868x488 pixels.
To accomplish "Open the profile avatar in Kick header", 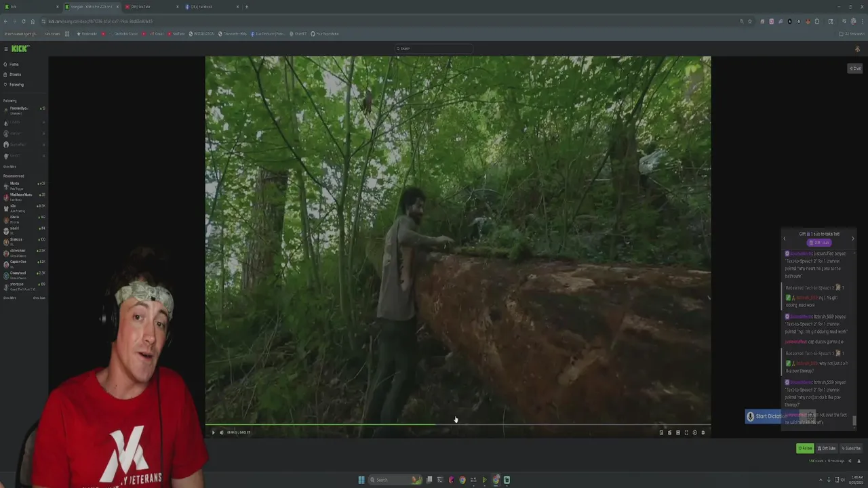I will pos(857,49).
